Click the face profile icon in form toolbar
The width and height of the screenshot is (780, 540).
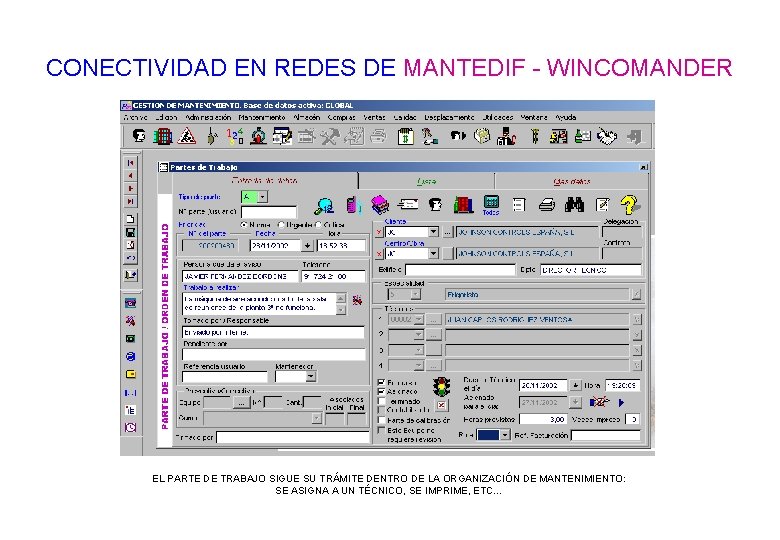(x=435, y=204)
